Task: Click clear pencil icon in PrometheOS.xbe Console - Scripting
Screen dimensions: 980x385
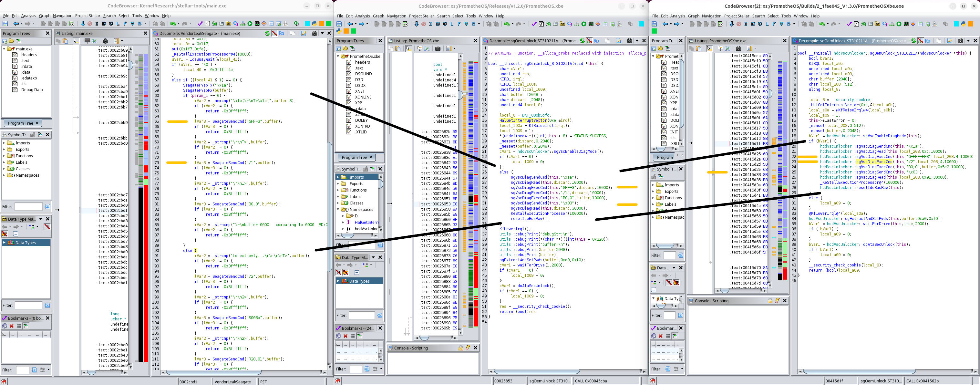Action: [468, 348]
